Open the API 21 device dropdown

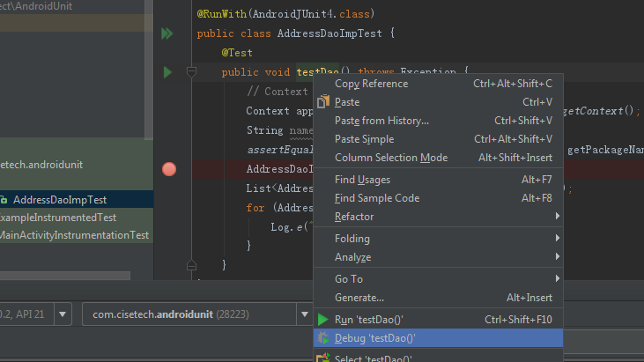tap(63, 314)
